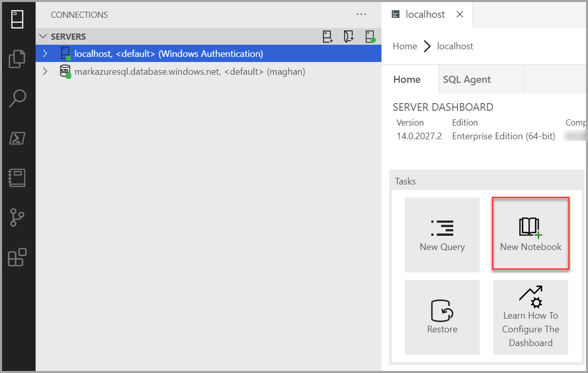Click the New Notebook task tile
Image resolution: width=588 pixels, height=373 pixels.
[x=531, y=234]
